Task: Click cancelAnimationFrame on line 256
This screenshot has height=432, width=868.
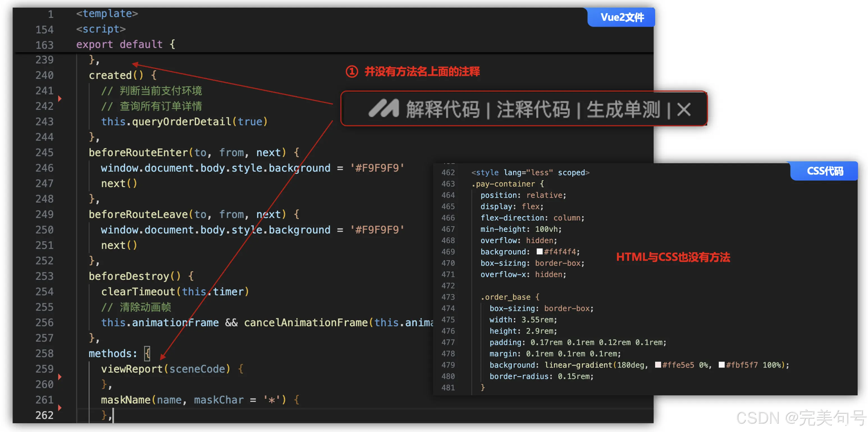Action: [306, 323]
